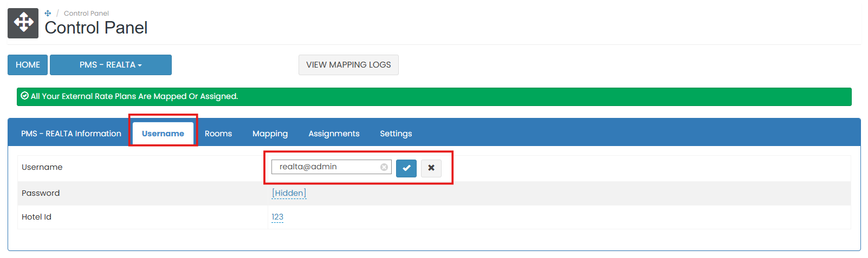Go to the HOME button
The height and width of the screenshot is (258, 868).
(x=28, y=65)
